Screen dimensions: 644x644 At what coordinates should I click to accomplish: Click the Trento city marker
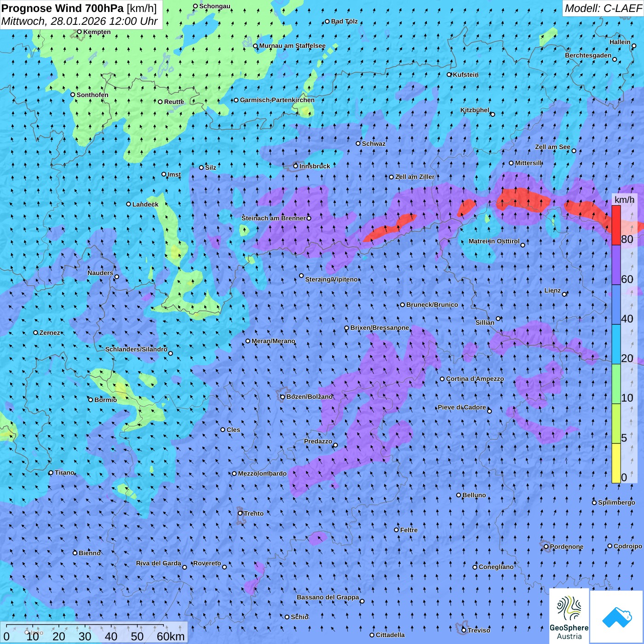(x=240, y=513)
